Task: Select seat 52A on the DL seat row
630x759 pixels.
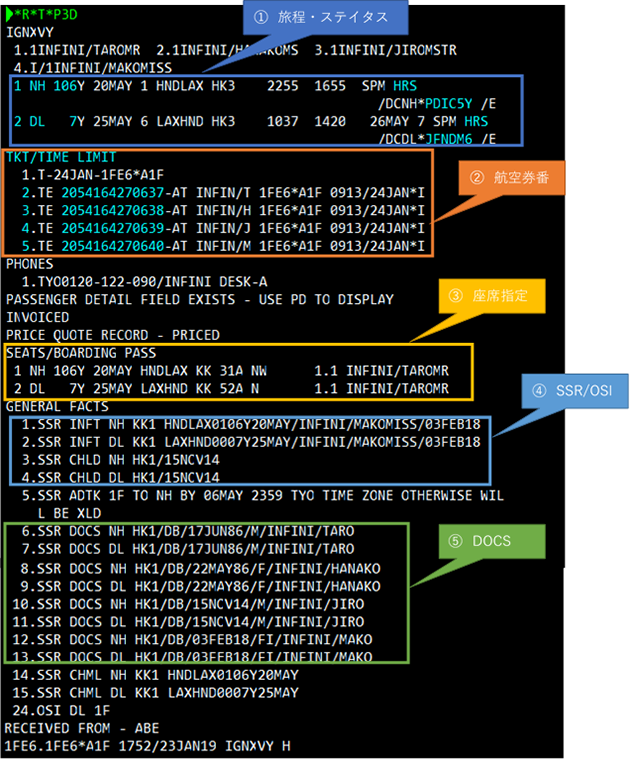Action: [x=231, y=389]
